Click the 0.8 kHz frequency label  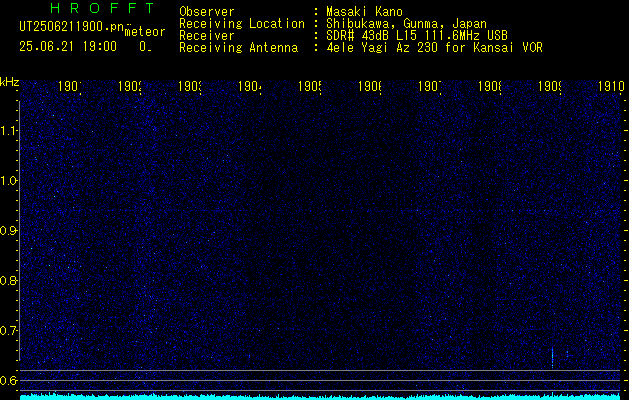[x=9, y=280]
